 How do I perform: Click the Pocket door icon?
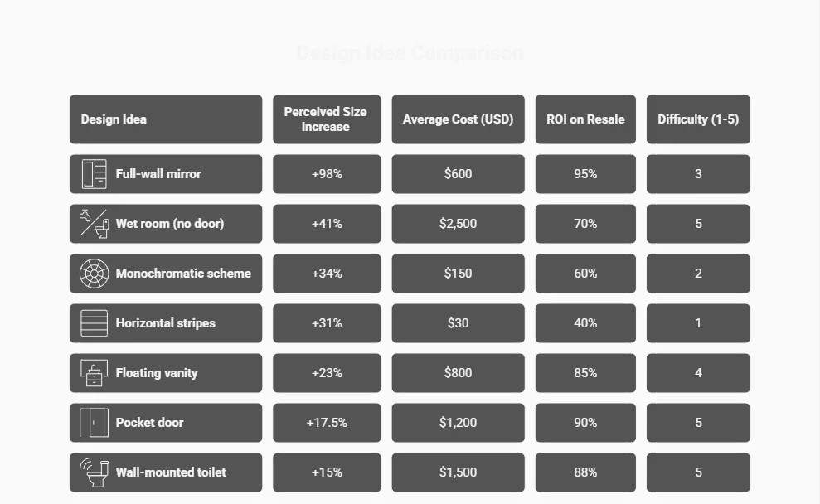pos(94,423)
